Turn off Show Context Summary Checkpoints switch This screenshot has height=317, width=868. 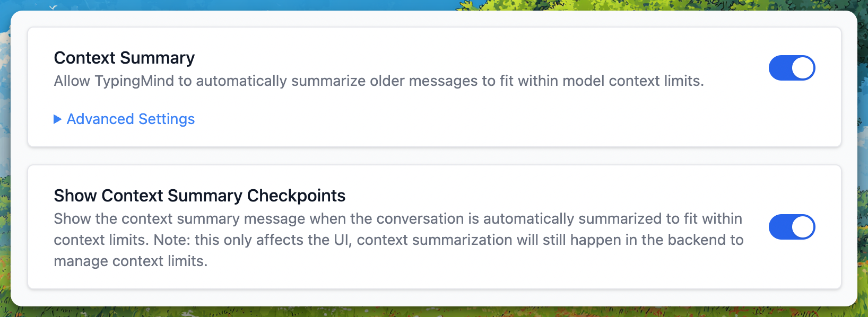pyautogui.click(x=792, y=227)
